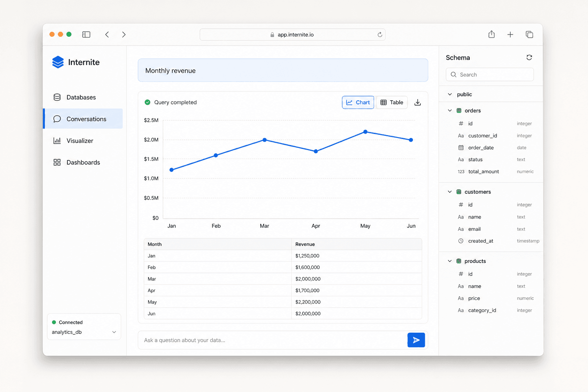The width and height of the screenshot is (588, 392).
Task: Click the send message arrow button
Action: [416, 340]
